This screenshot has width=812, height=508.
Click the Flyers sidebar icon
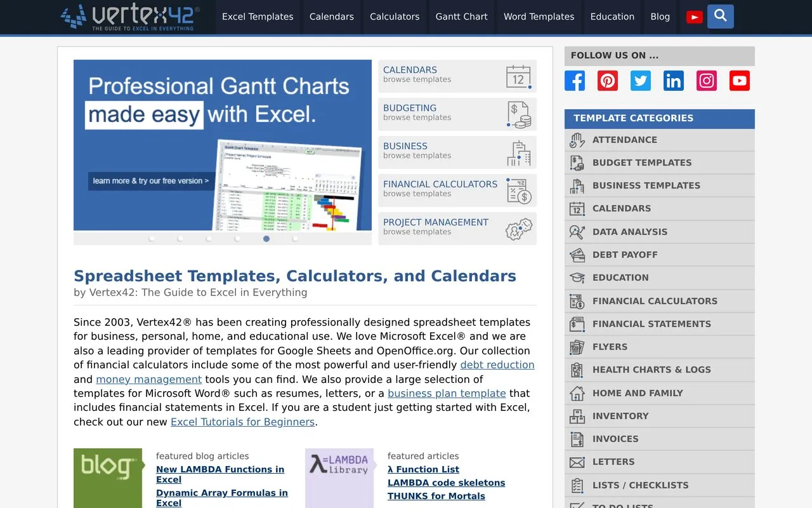click(577, 347)
